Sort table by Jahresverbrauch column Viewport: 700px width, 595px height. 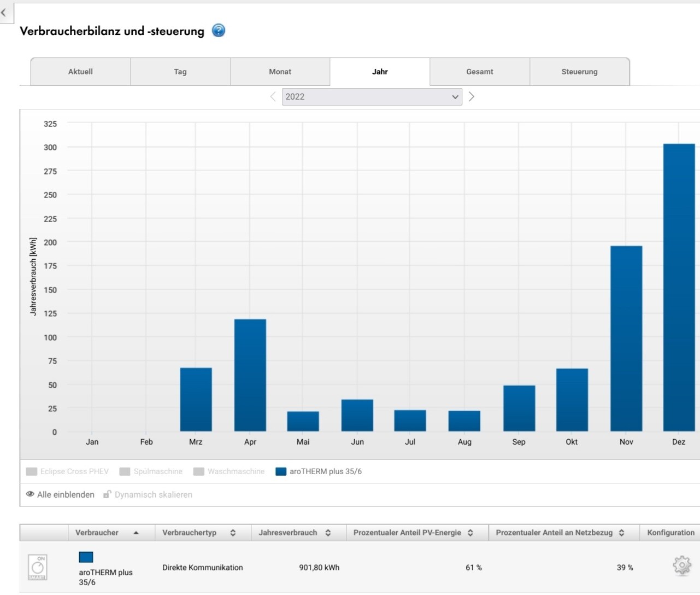pyautogui.click(x=295, y=533)
